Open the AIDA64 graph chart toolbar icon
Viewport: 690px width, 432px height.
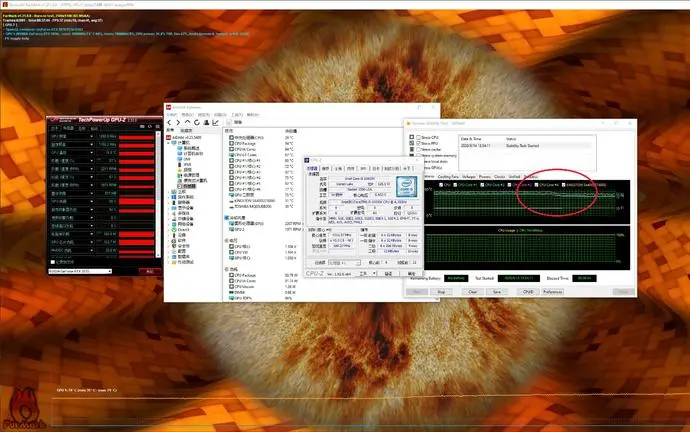(x=215, y=123)
